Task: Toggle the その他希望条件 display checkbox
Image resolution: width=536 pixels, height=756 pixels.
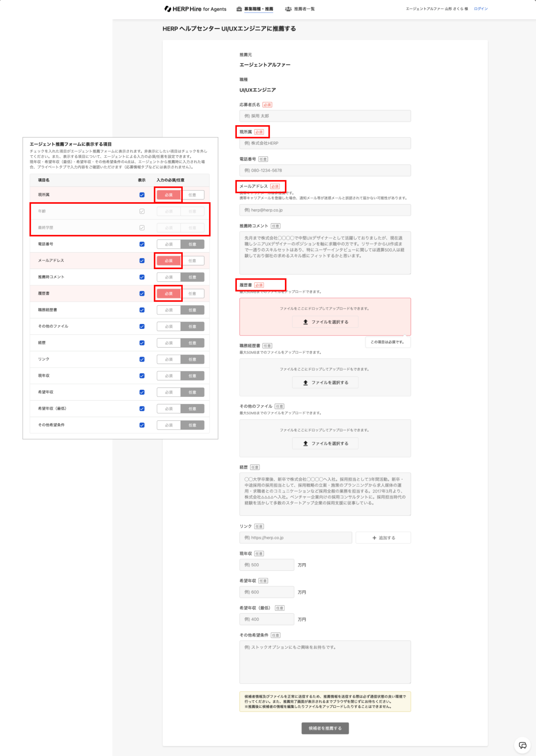Action: coord(142,425)
